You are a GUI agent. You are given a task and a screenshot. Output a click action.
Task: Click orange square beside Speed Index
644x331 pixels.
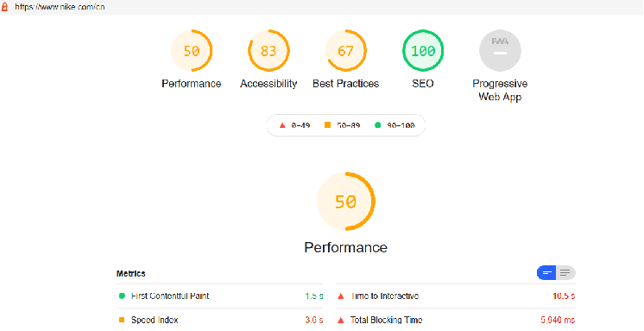(x=122, y=320)
